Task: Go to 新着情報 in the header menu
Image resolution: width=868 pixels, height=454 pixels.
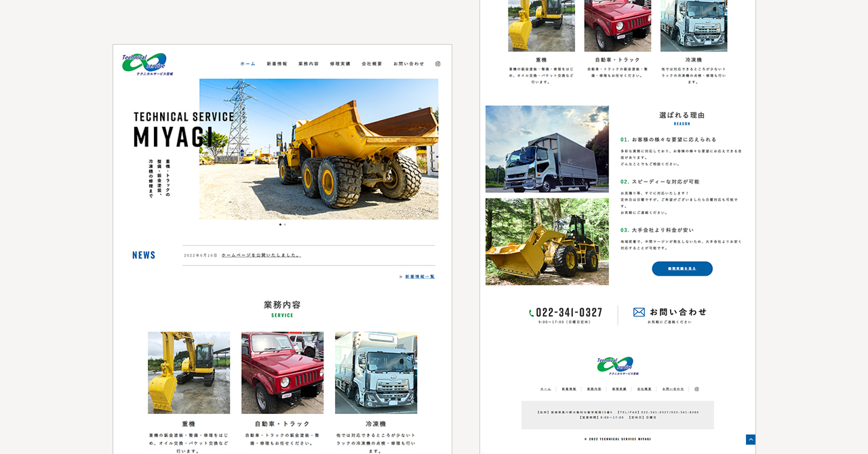Action: click(277, 64)
